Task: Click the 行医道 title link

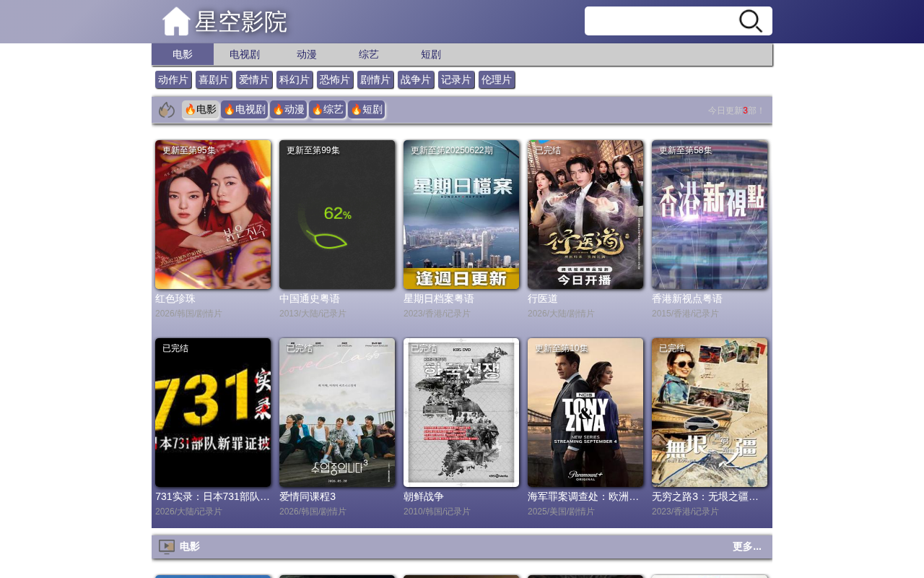Action: (543, 298)
